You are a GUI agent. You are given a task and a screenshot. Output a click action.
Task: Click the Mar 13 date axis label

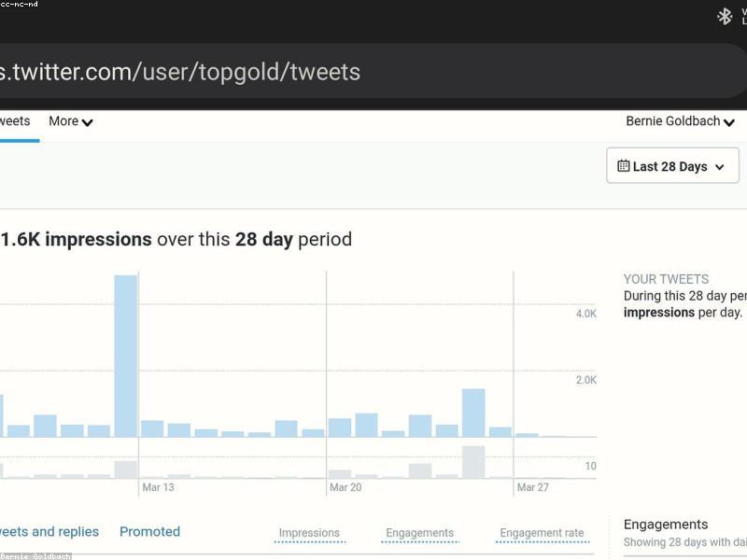[158, 487]
